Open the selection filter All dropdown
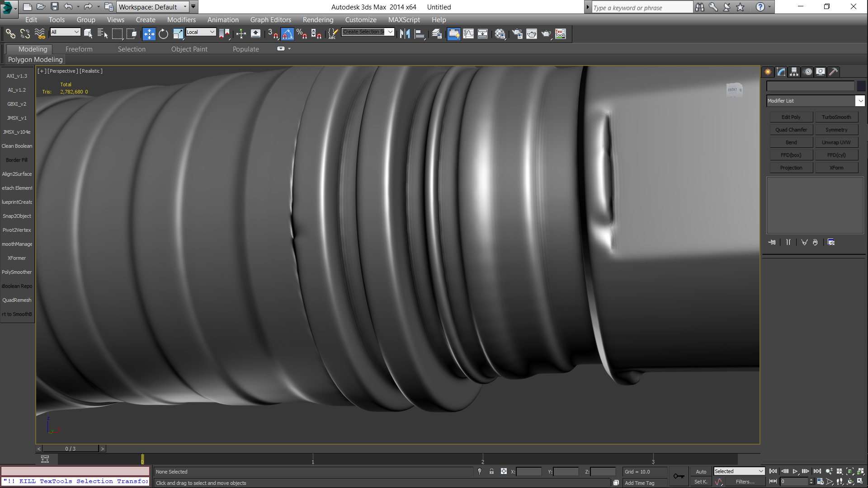This screenshot has width=868, height=488. (65, 32)
